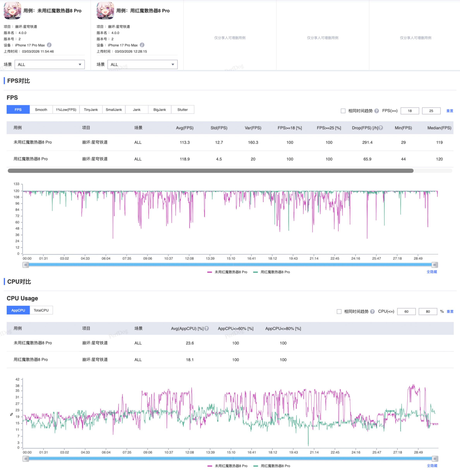Click help icon beside FPS same-time-trend checkbox
Image resolution: width=460 pixels, height=476 pixels.
click(x=377, y=111)
